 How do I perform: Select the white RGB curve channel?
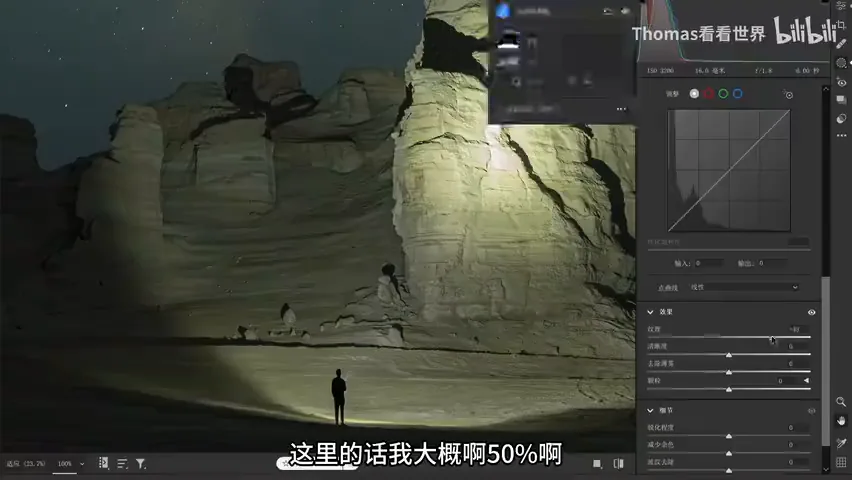click(694, 94)
